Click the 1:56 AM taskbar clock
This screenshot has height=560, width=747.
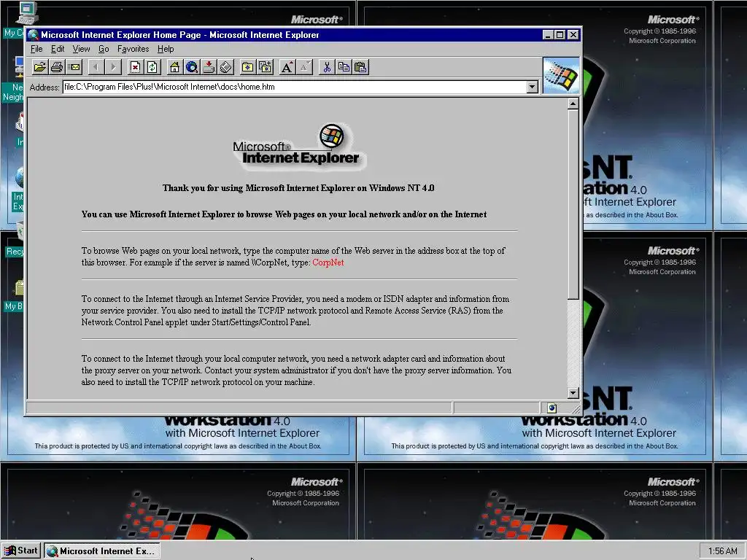coord(722,551)
